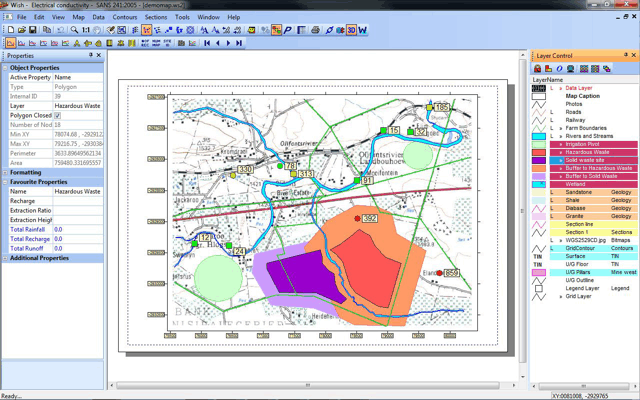Select the Hazardous Waste layer row
This screenshot has width=640, height=400.
pyautogui.click(x=587, y=152)
